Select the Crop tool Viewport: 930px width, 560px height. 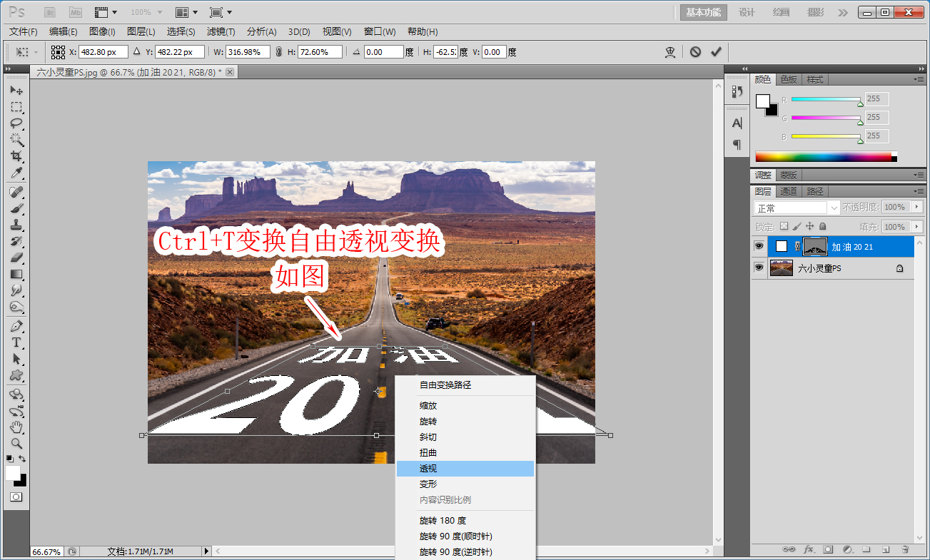tap(16, 156)
